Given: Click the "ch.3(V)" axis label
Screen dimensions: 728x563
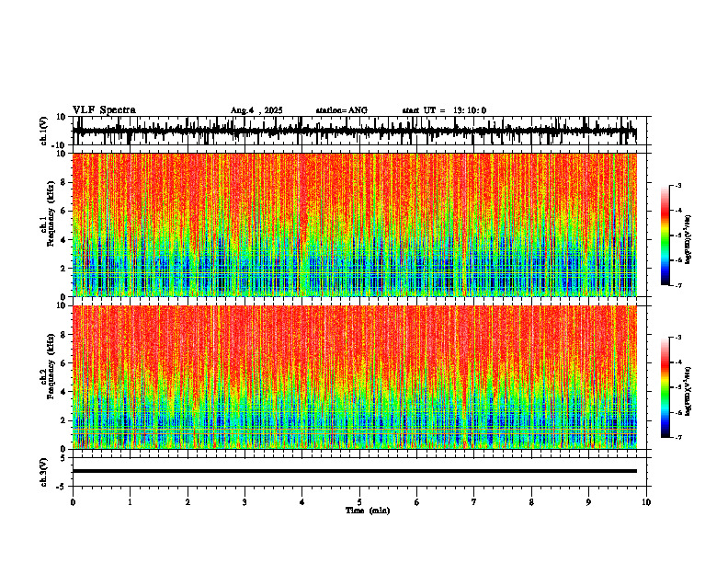Looking at the screenshot, I should coord(44,472).
